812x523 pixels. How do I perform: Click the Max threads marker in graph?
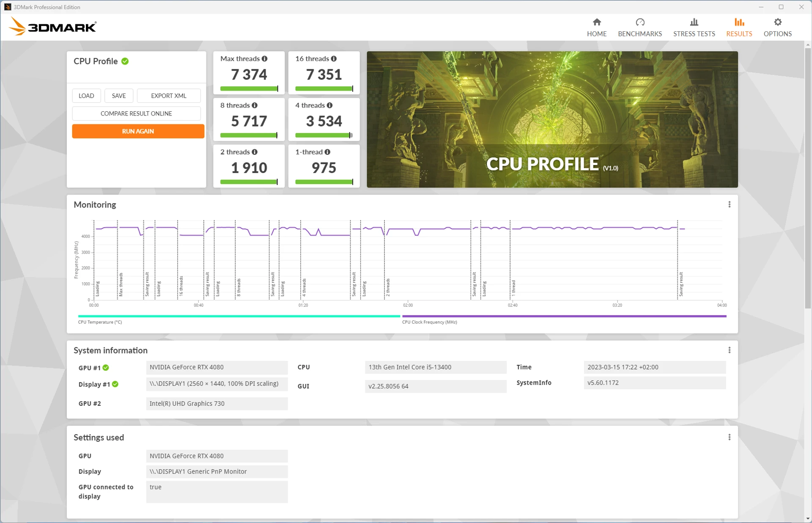tap(121, 284)
